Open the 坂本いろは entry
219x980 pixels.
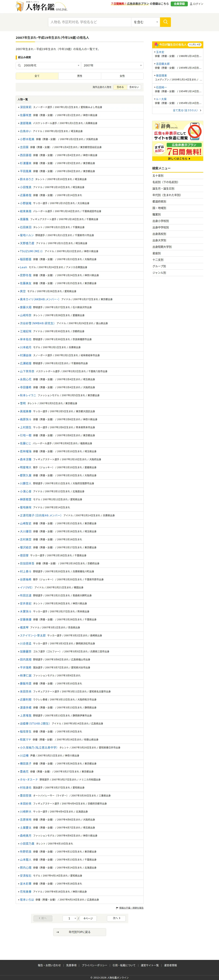[x=27, y=900]
